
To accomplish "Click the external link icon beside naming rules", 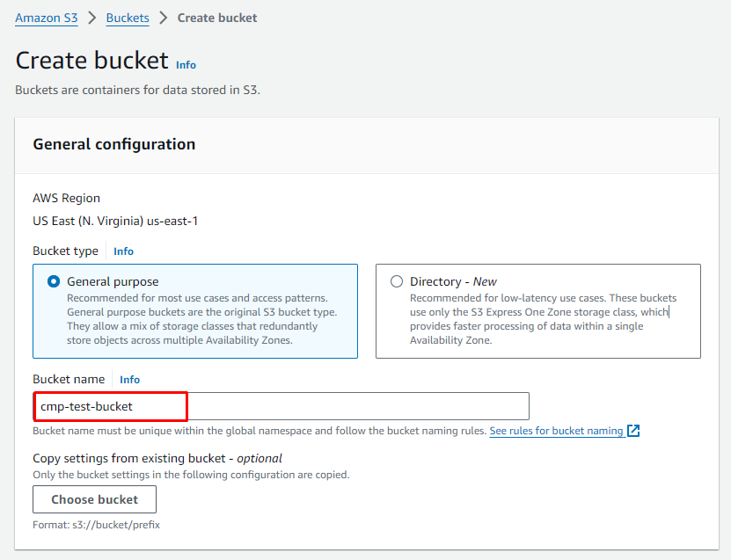I will tap(633, 431).
